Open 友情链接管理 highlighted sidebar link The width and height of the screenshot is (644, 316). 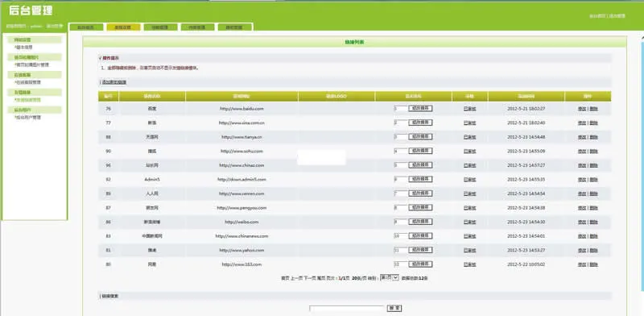pyautogui.click(x=28, y=100)
